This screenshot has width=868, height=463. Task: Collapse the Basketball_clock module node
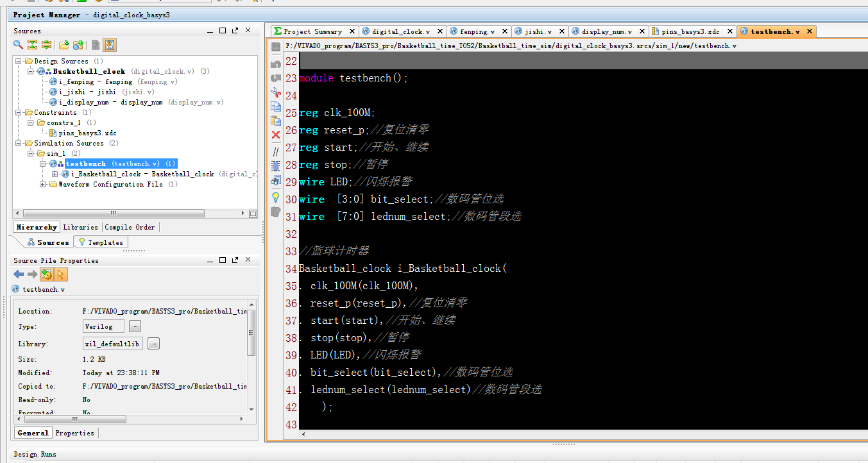pyautogui.click(x=31, y=72)
